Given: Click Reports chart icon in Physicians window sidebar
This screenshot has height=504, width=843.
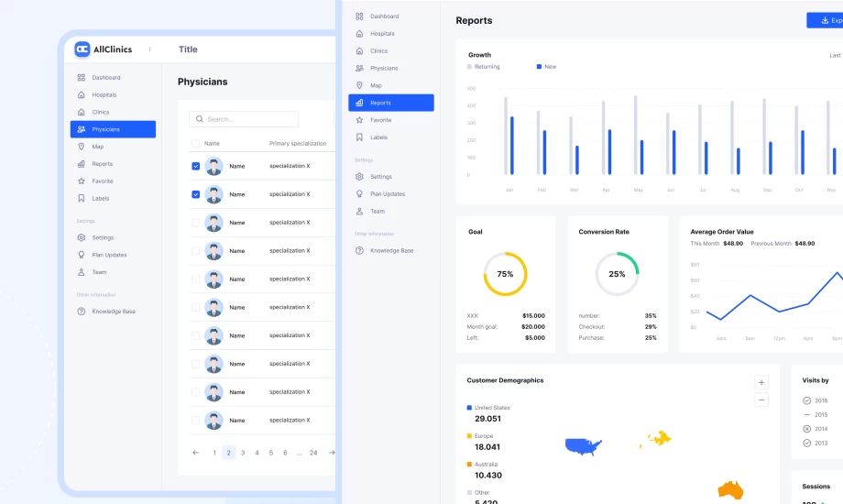Looking at the screenshot, I should pyautogui.click(x=82, y=163).
